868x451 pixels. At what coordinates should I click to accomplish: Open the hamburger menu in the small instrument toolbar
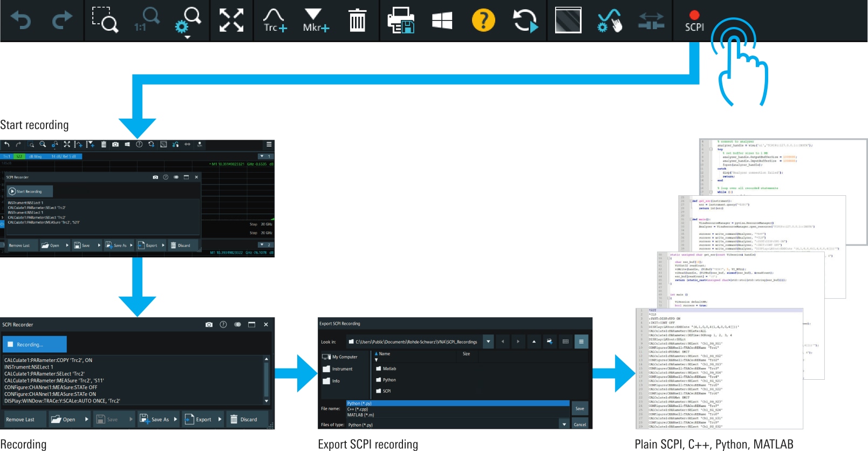[269, 145]
